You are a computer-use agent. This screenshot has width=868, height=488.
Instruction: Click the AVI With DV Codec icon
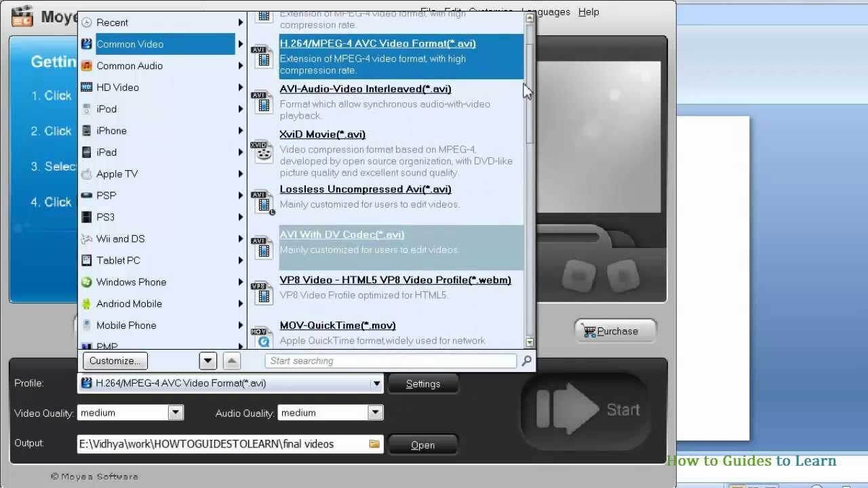pyautogui.click(x=262, y=248)
